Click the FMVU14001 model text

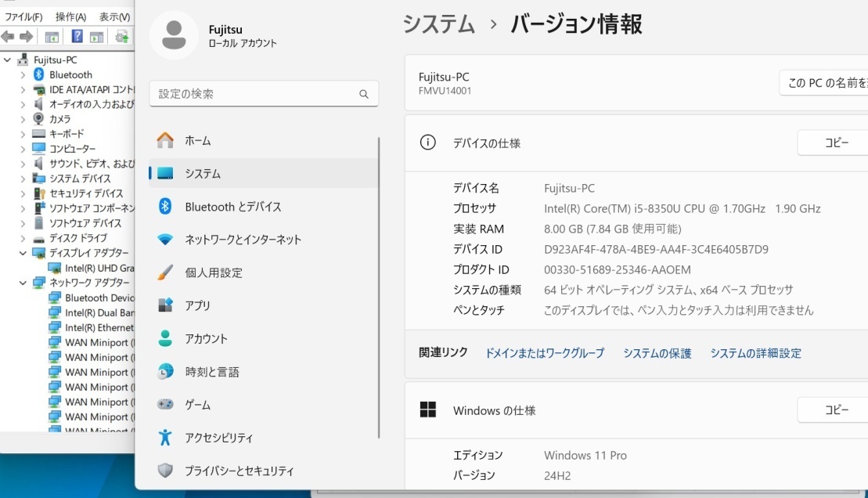pos(445,91)
